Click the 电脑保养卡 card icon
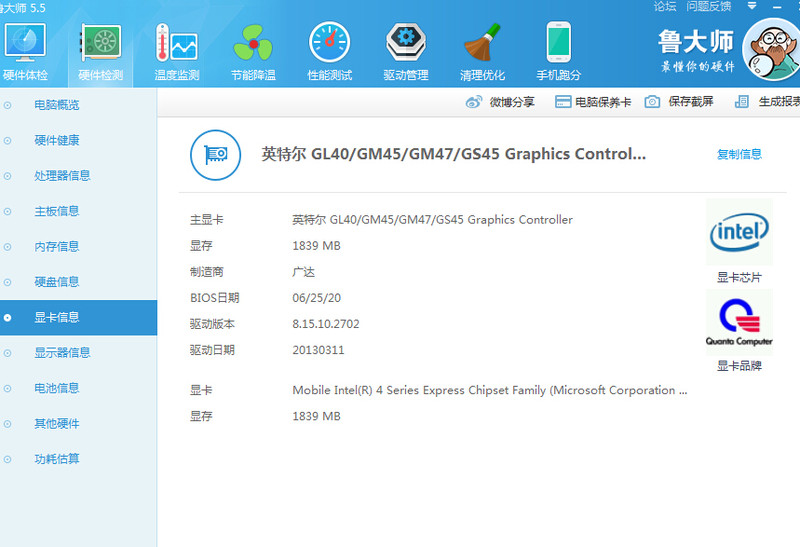Image resolution: width=800 pixels, height=547 pixels. tap(563, 102)
